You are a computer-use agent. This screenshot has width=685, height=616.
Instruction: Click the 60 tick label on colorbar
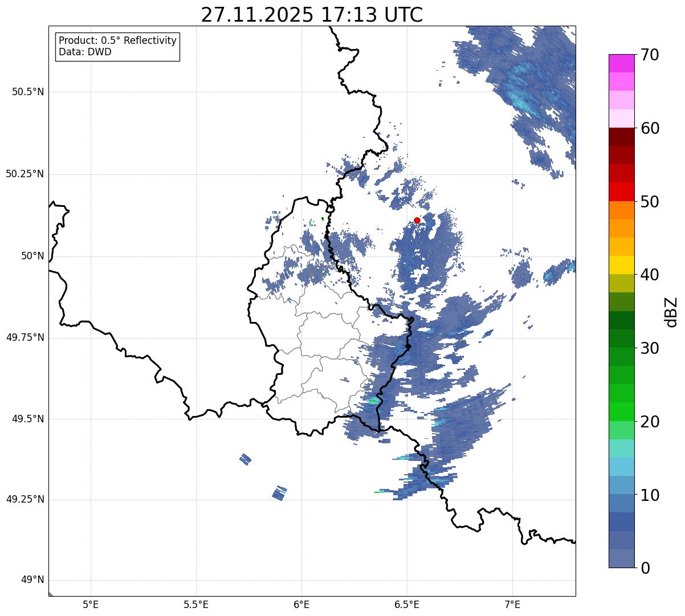(650, 129)
